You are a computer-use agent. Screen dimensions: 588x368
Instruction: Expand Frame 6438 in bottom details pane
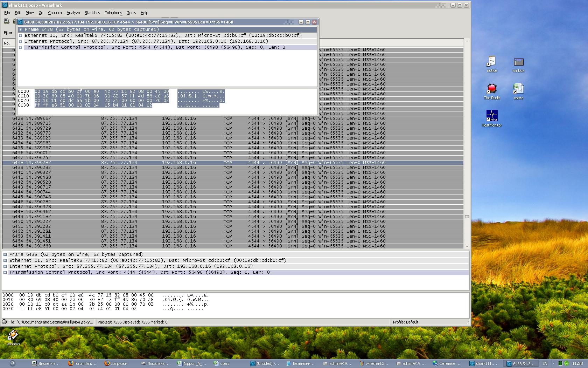[x=5, y=254]
